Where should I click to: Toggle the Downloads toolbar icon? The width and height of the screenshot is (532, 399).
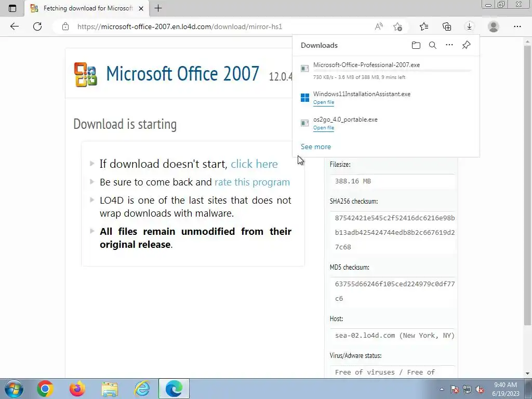click(469, 26)
